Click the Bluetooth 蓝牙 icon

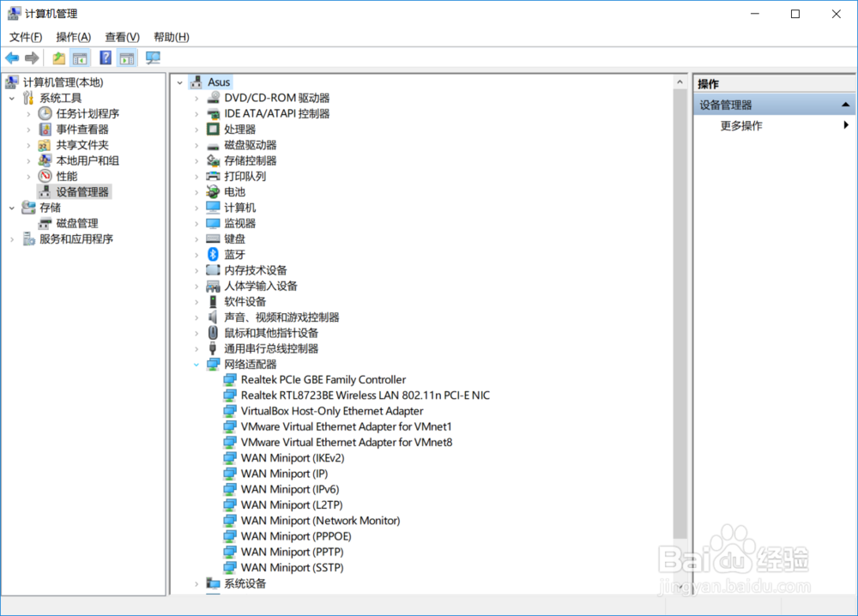click(213, 255)
